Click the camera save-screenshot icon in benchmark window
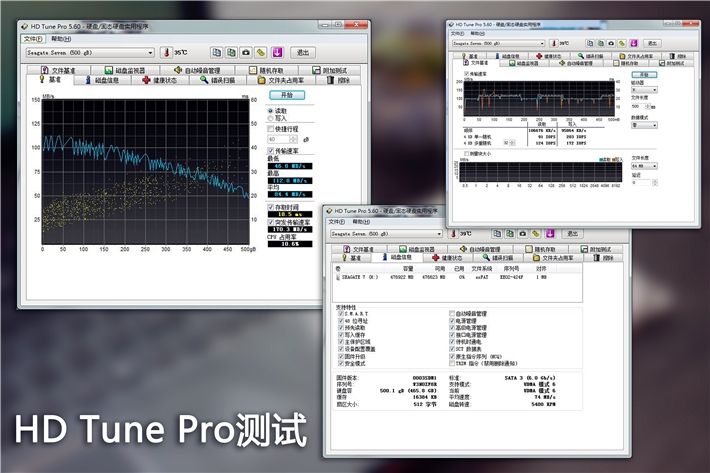Screen dimensions: 710x473 click(246, 53)
